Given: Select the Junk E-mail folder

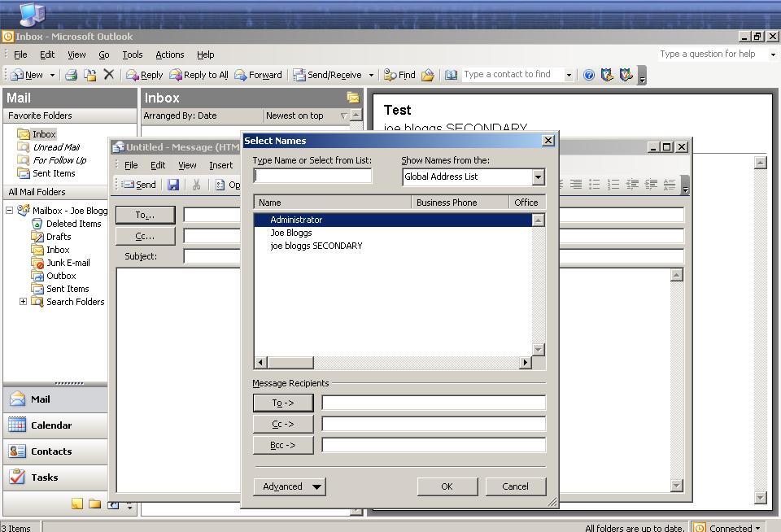Looking at the screenshot, I should 68,263.
